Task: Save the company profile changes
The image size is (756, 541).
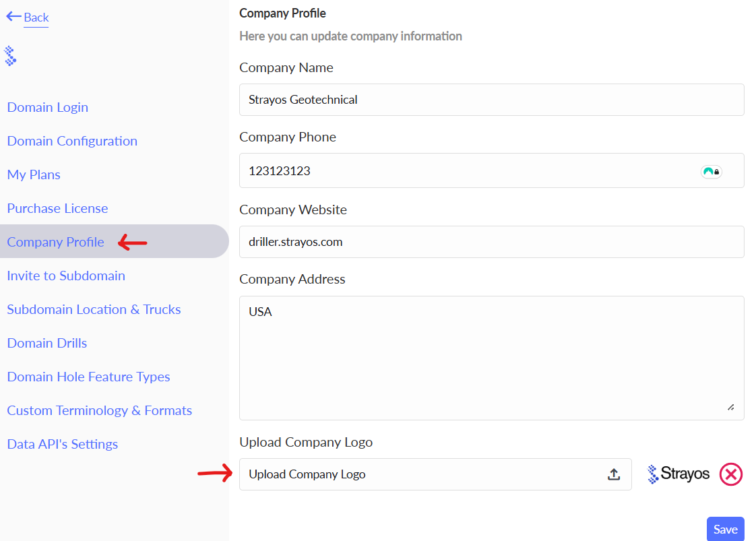Action: tap(725, 529)
